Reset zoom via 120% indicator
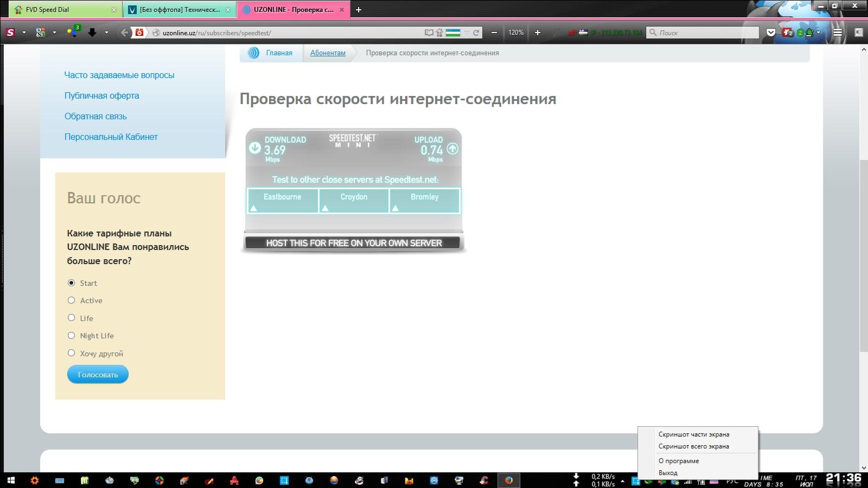Image resolution: width=868 pixels, height=488 pixels. coord(516,33)
